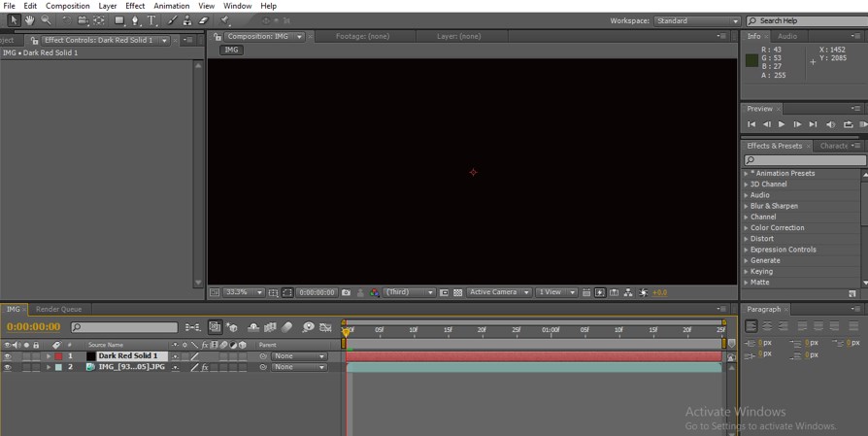This screenshot has height=436, width=868.
Task: Select the Clone Stamp tool
Action: (x=186, y=20)
